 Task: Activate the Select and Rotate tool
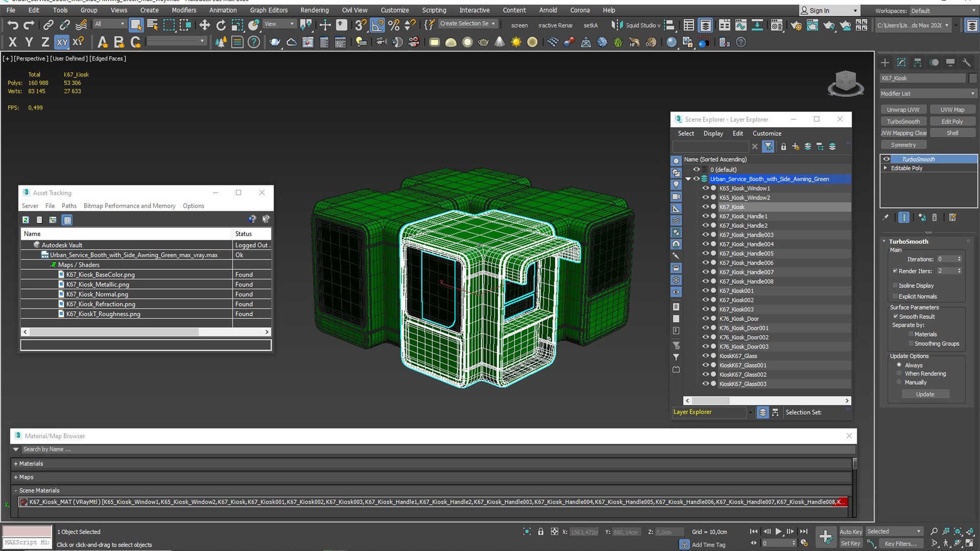(220, 24)
